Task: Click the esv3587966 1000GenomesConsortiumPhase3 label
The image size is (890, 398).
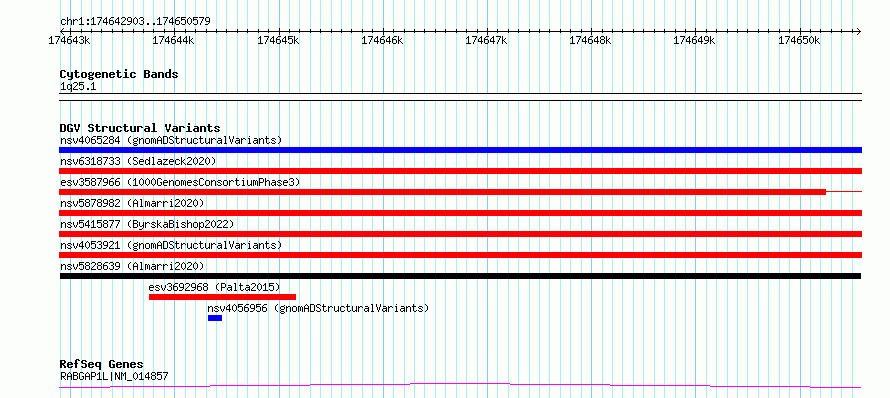Action: point(180,182)
